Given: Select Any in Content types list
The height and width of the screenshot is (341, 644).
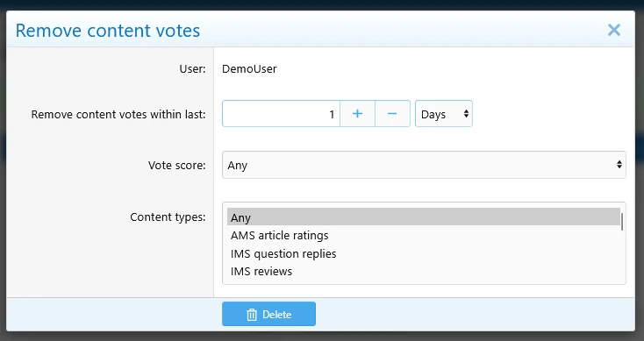Looking at the screenshot, I should (424, 217).
